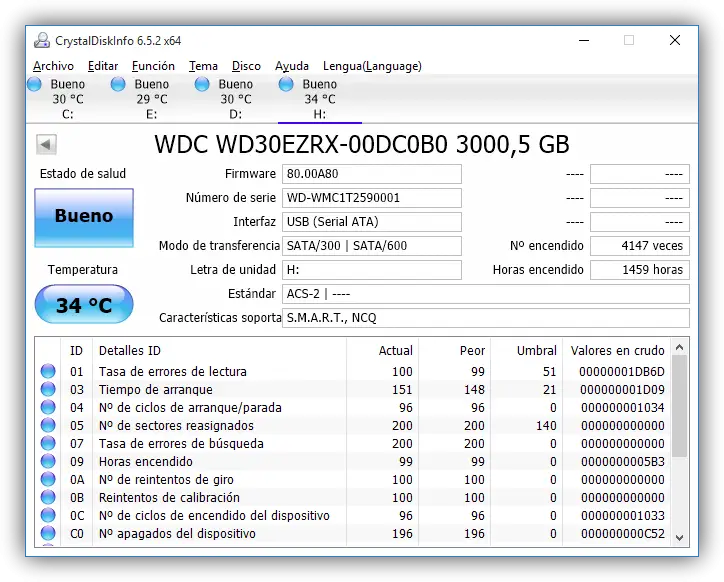
Task: Switch to the E: drive tab label
Action: (x=151, y=114)
